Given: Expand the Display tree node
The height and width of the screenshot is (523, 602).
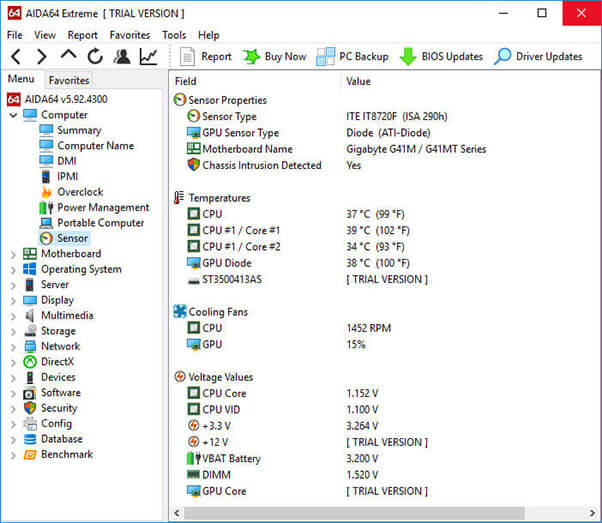Looking at the screenshot, I should 13,300.
